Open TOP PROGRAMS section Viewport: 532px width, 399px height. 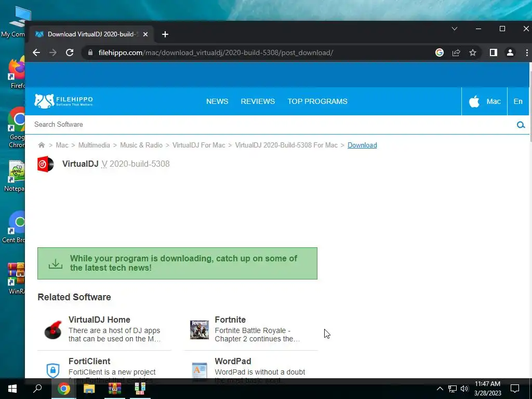(317, 101)
